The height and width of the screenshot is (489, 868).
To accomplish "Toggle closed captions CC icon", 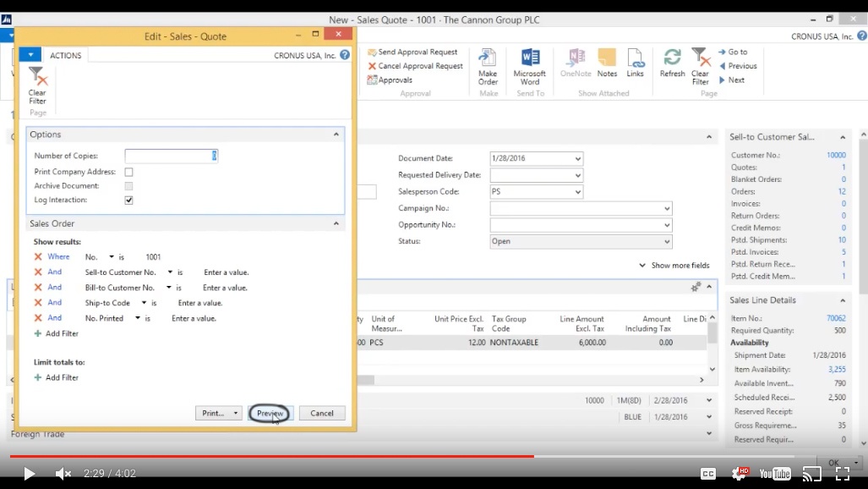I will tap(708, 474).
